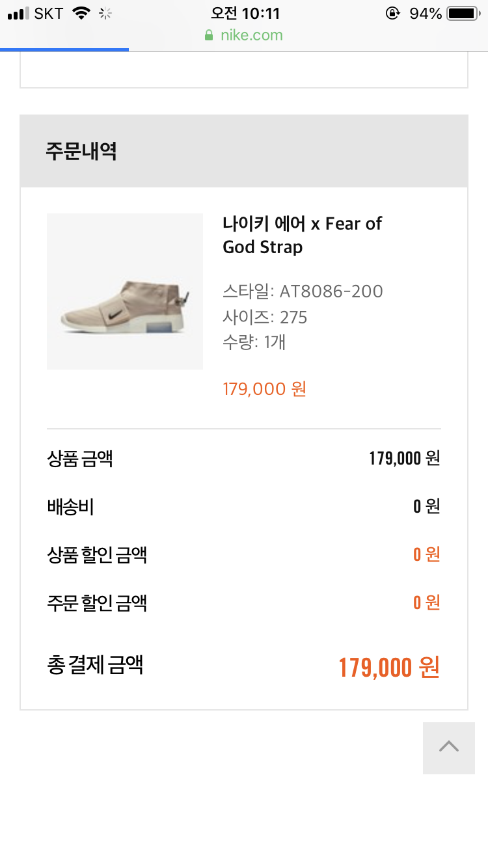Tap the 오전 10:11 clock in status bar
The image size is (488, 868).
click(x=245, y=13)
